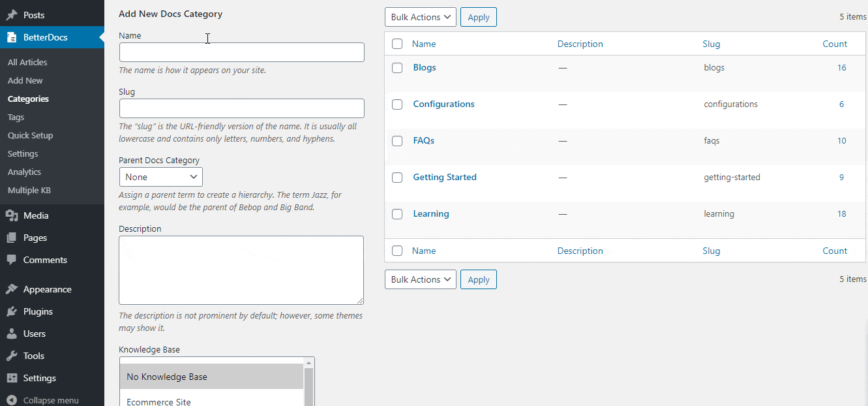The image size is (868, 406).
Task: Click the Users icon in the sidebar
Action: point(10,334)
